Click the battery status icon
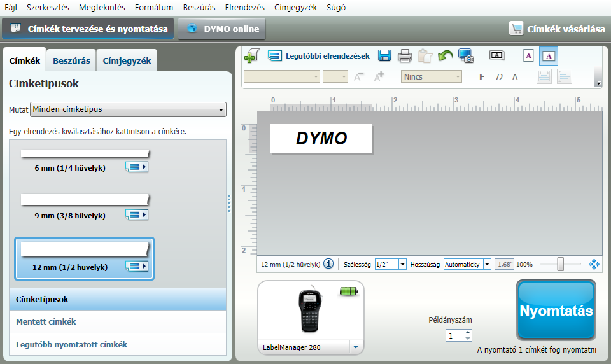Screen dimensions: 611x364 (348, 291)
